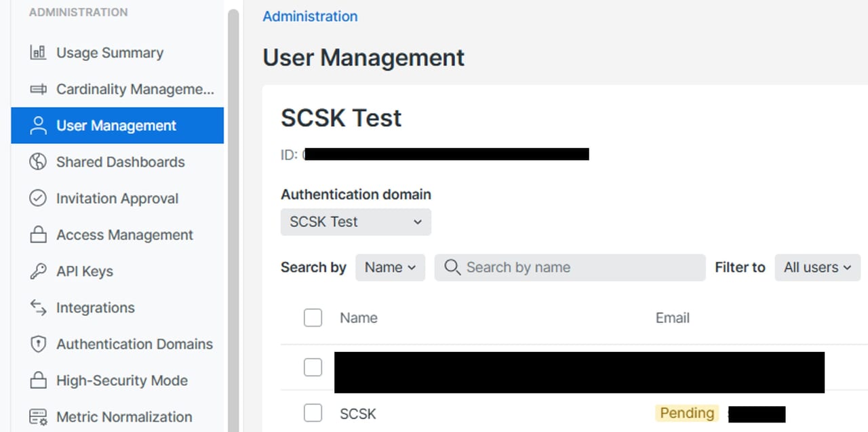Screen dimensions: 868x432
Task: Go to Metric Normalization in sidebar
Action: click(x=124, y=417)
